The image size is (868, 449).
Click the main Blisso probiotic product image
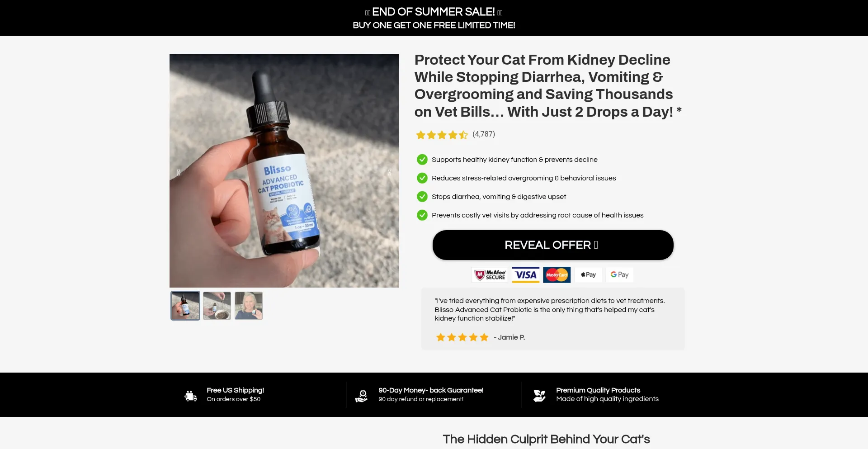pyautogui.click(x=284, y=170)
